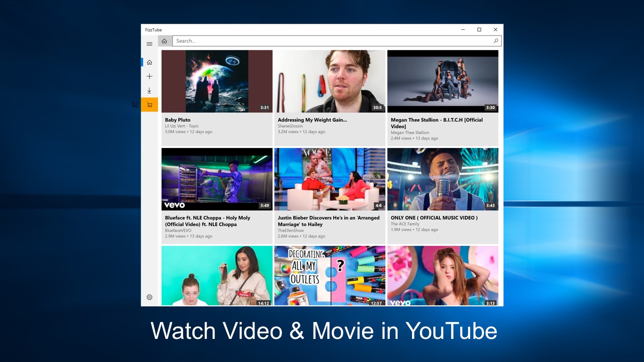644x362 pixels.
Task: Open Addressing My Weight Gain thumbnail
Action: 330,81
